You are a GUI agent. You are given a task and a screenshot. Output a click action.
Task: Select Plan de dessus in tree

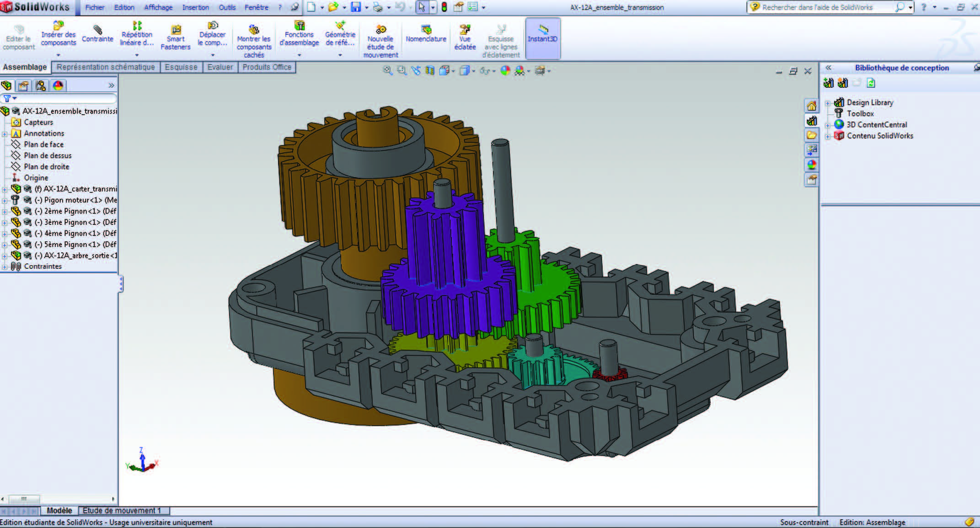(48, 155)
